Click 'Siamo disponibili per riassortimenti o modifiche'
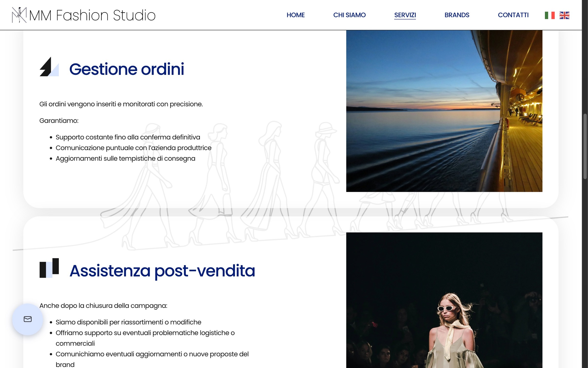This screenshot has height=368, width=588. [128, 322]
